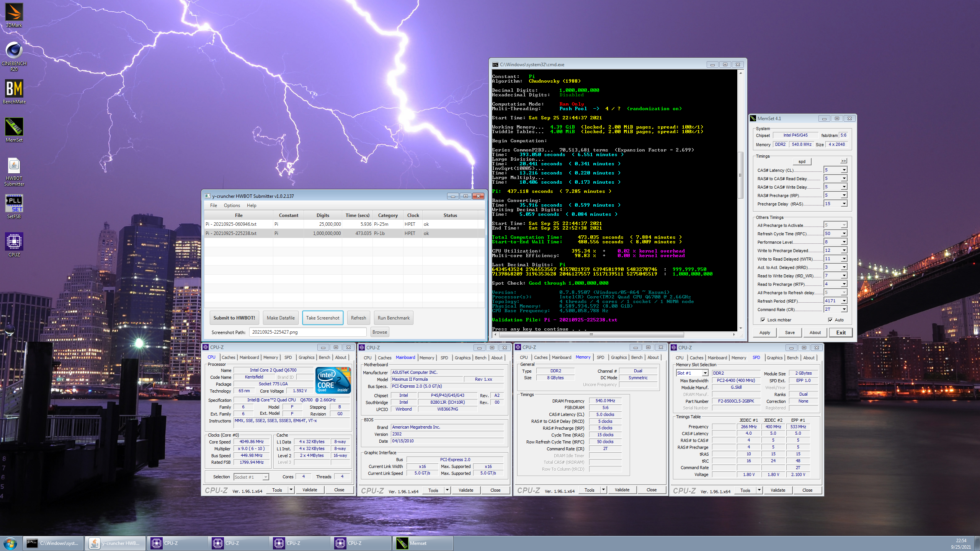
Task: Click Take Screenshot button
Action: pos(323,318)
